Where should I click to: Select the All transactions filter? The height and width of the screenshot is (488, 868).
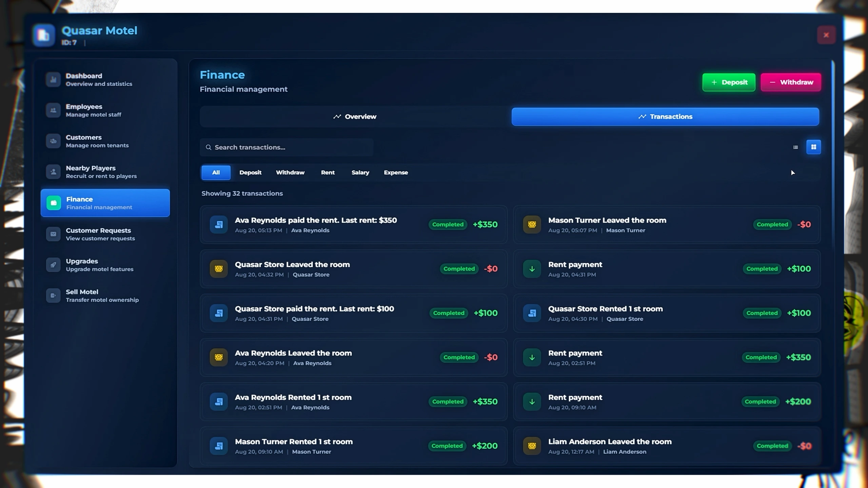pyautogui.click(x=216, y=172)
